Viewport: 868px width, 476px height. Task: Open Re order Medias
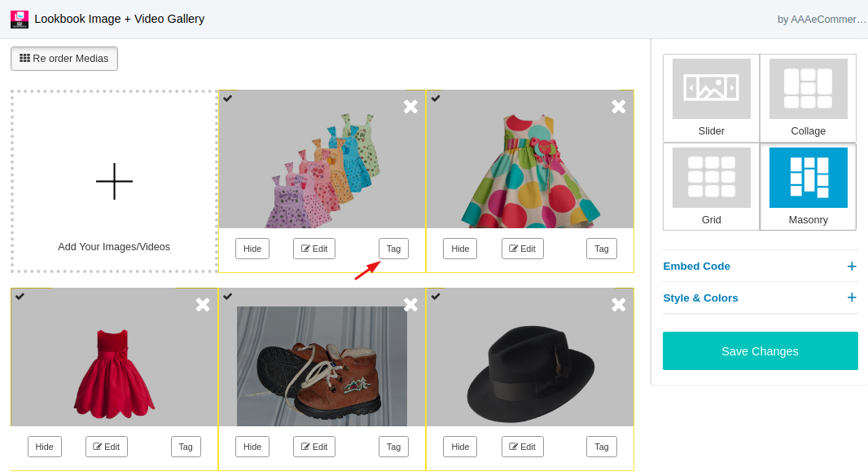[64, 59]
